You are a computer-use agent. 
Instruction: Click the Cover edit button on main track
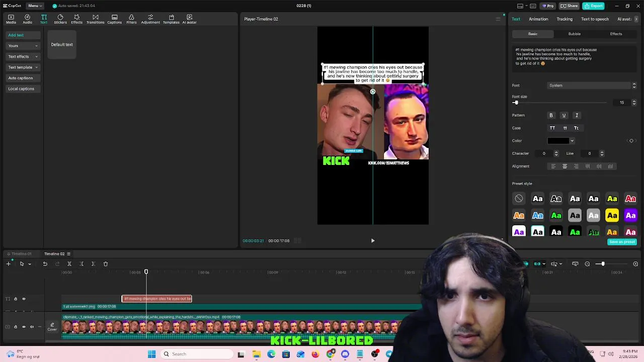(x=52, y=327)
